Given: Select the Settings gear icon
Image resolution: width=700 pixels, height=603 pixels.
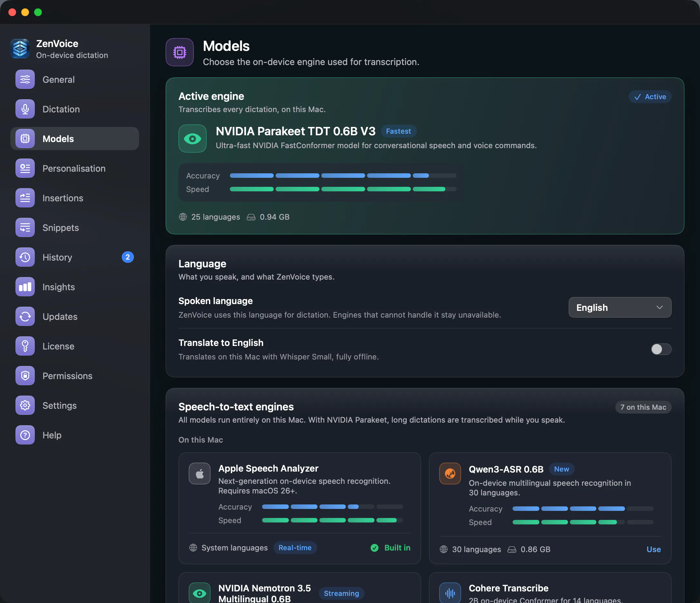Looking at the screenshot, I should pos(25,405).
